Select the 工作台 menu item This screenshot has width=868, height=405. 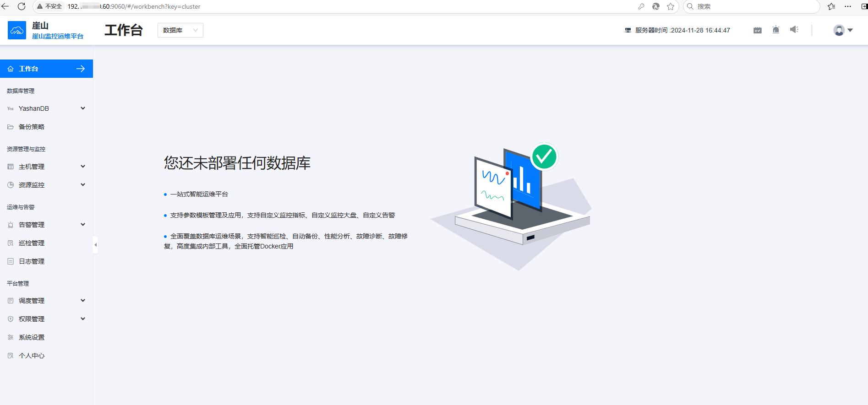click(x=46, y=69)
